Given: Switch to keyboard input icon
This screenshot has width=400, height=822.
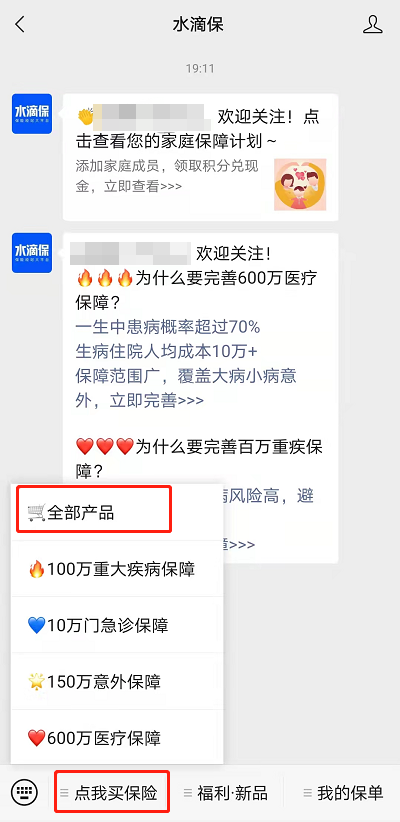Looking at the screenshot, I should coord(24,792).
